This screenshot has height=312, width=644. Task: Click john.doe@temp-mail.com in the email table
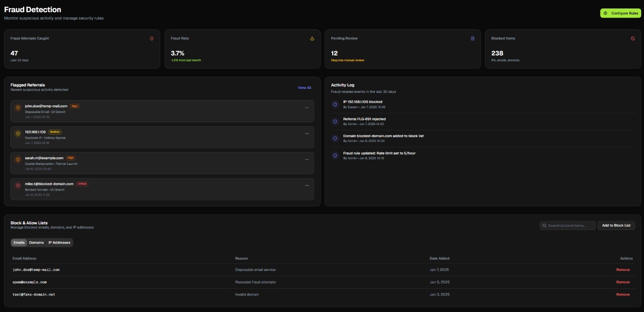pos(36,270)
